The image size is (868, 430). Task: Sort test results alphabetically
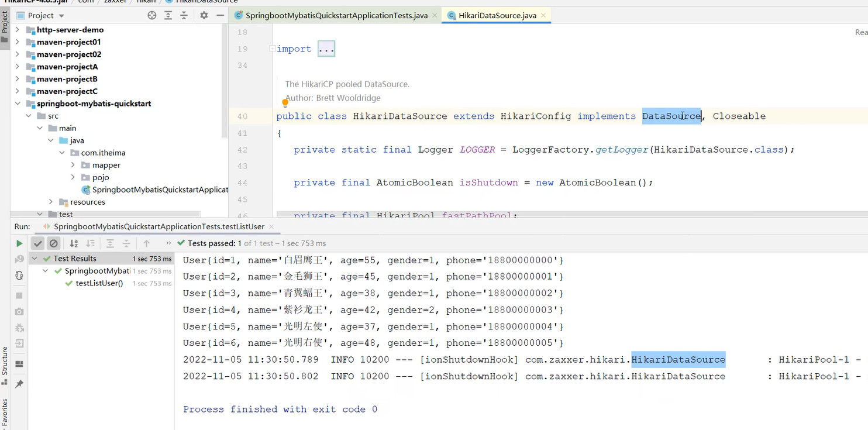pyautogui.click(x=74, y=243)
